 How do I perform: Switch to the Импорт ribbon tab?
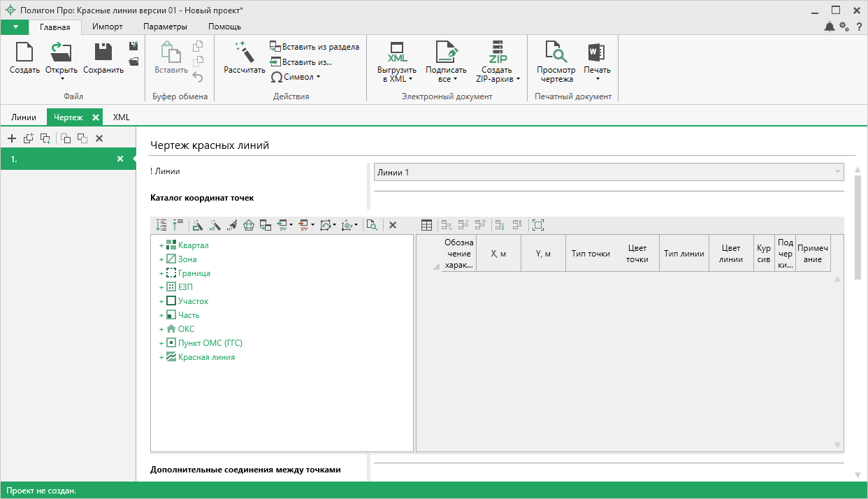point(108,27)
